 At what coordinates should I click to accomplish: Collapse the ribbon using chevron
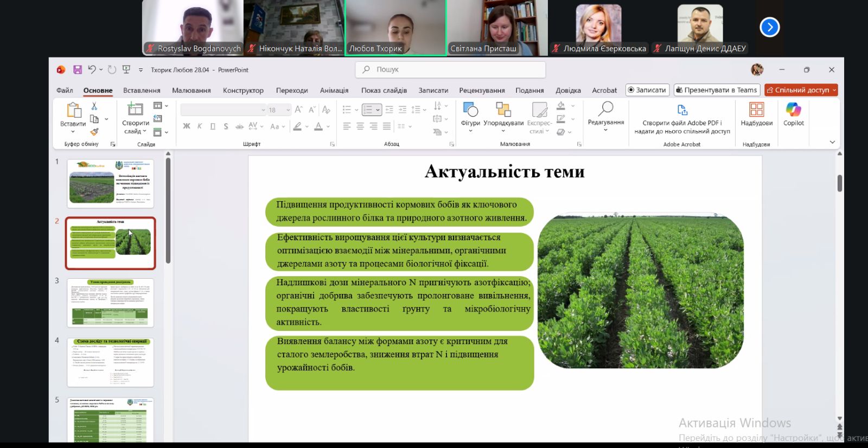pyautogui.click(x=832, y=142)
